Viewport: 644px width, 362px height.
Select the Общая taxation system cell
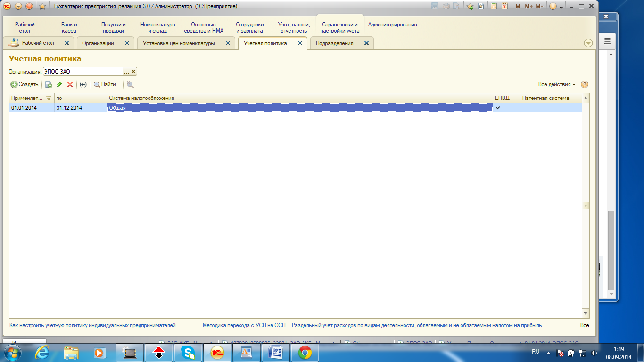[x=300, y=108]
